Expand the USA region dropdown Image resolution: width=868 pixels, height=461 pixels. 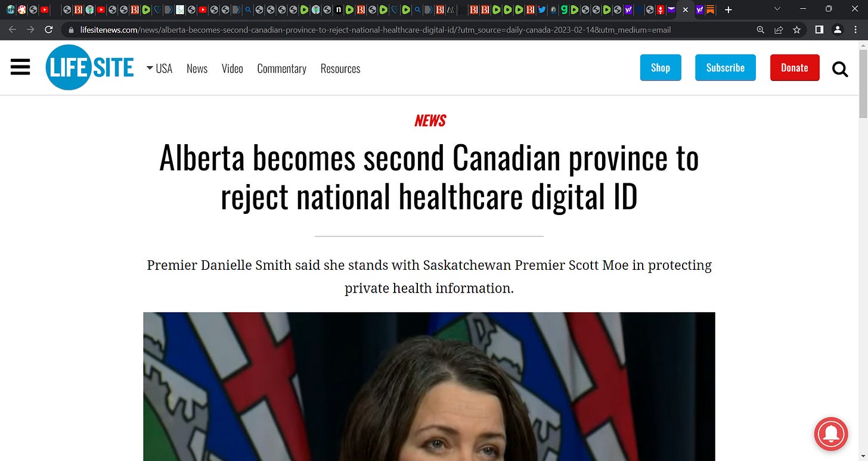click(x=159, y=68)
